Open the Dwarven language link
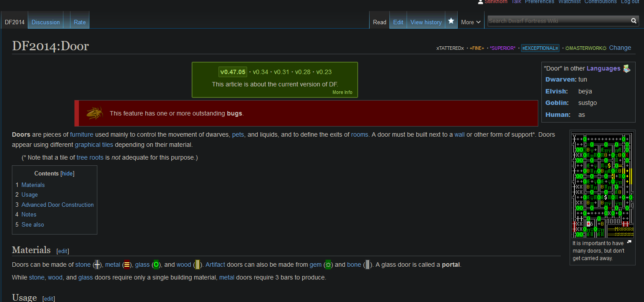Image resolution: width=644 pixels, height=302 pixels. (x=561, y=79)
